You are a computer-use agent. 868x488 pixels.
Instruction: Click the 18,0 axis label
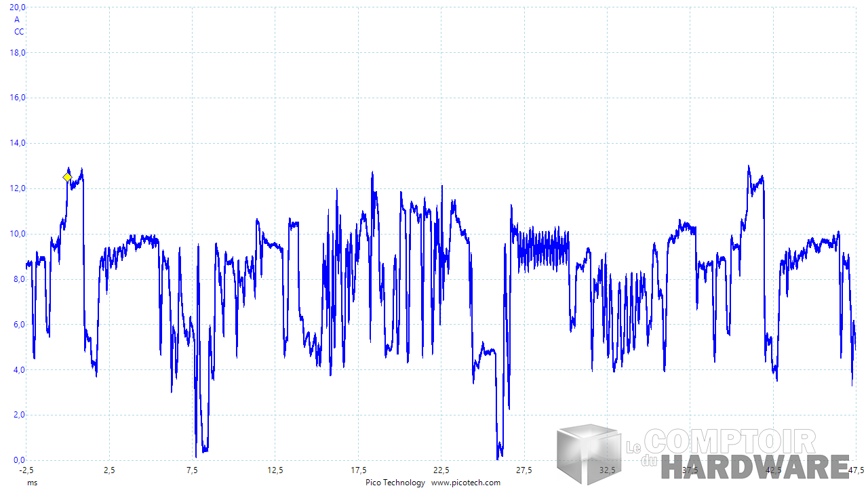click(18, 52)
